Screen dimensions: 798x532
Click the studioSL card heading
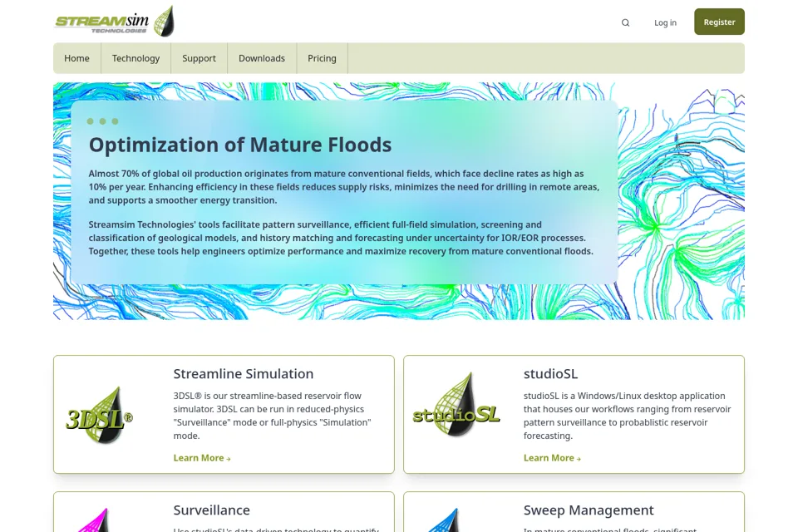[x=550, y=374]
